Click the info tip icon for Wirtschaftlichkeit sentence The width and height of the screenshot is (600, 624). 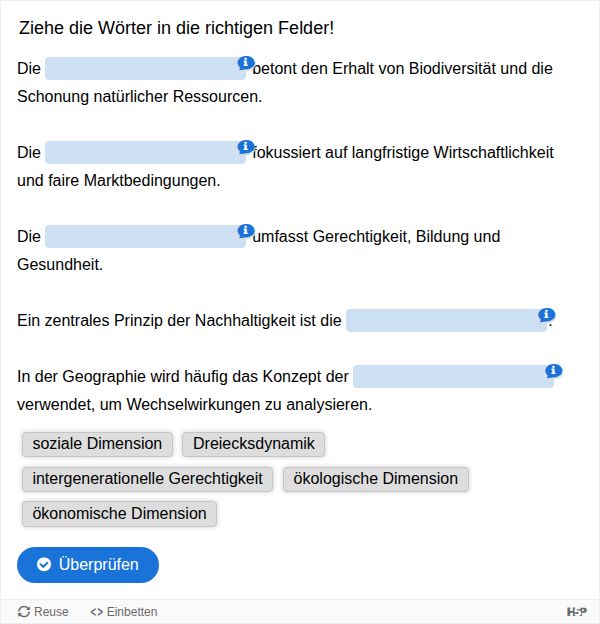244,147
